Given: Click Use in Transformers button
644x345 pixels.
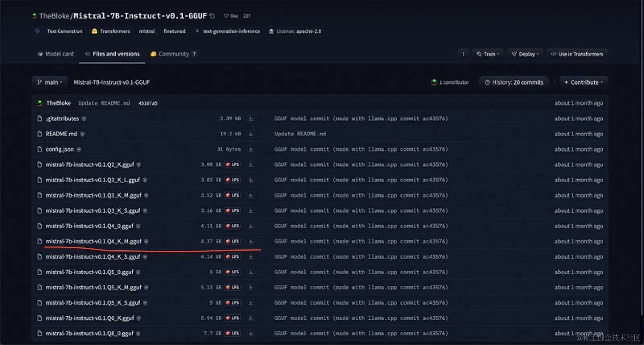Looking at the screenshot, I should tap(577, 54).
